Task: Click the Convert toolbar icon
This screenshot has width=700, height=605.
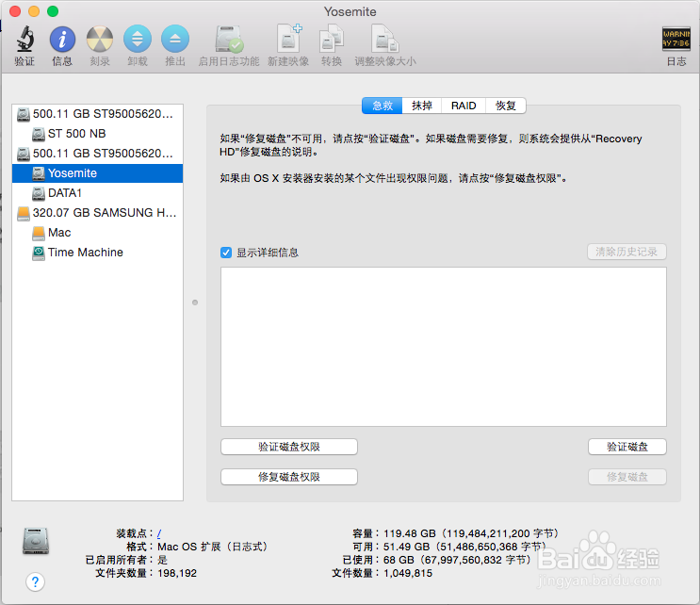Action: click(332, 39)
